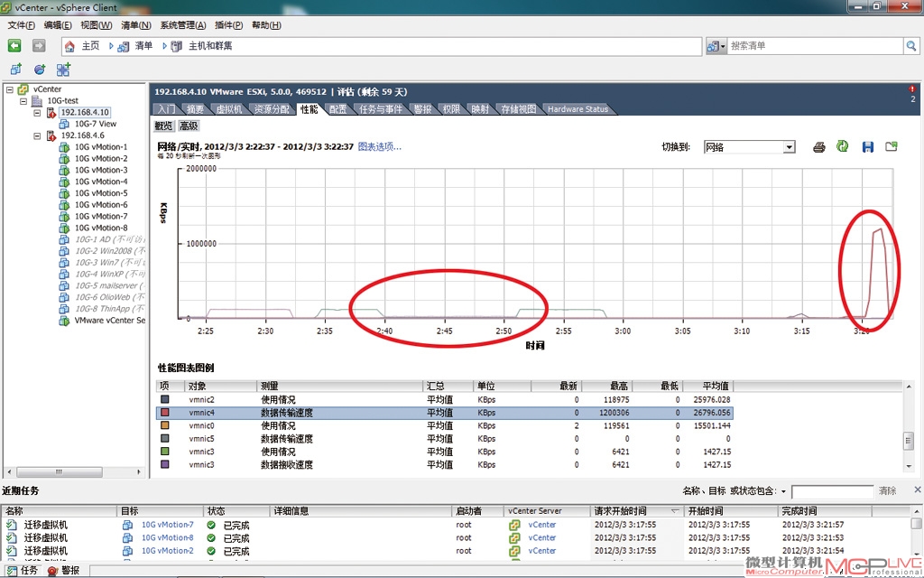Open the 文件(F) menu
The width and height of the screenshot is (924, 578).
coord(22,25)
